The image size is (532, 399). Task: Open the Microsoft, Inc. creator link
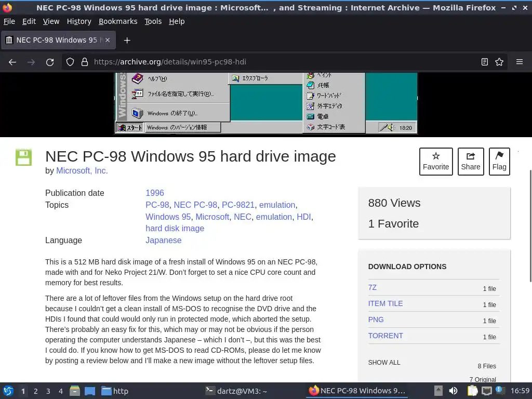pos(82,170)
